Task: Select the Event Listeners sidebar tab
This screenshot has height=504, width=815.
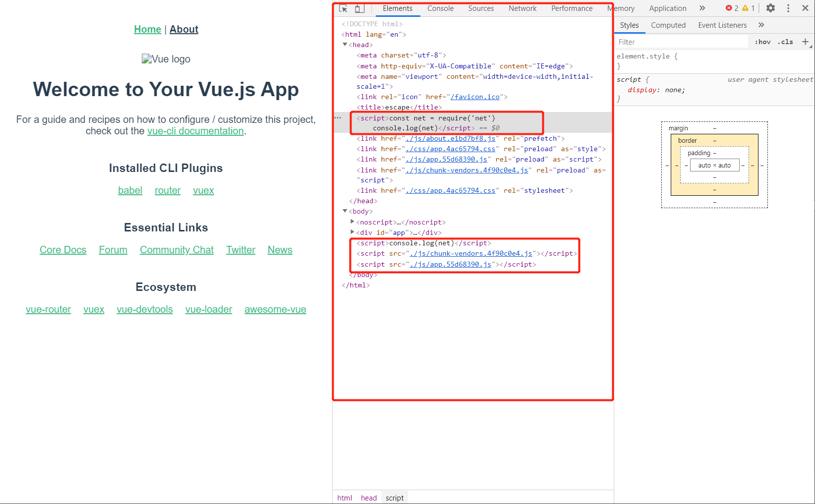Action: click(x=722, y=25)
